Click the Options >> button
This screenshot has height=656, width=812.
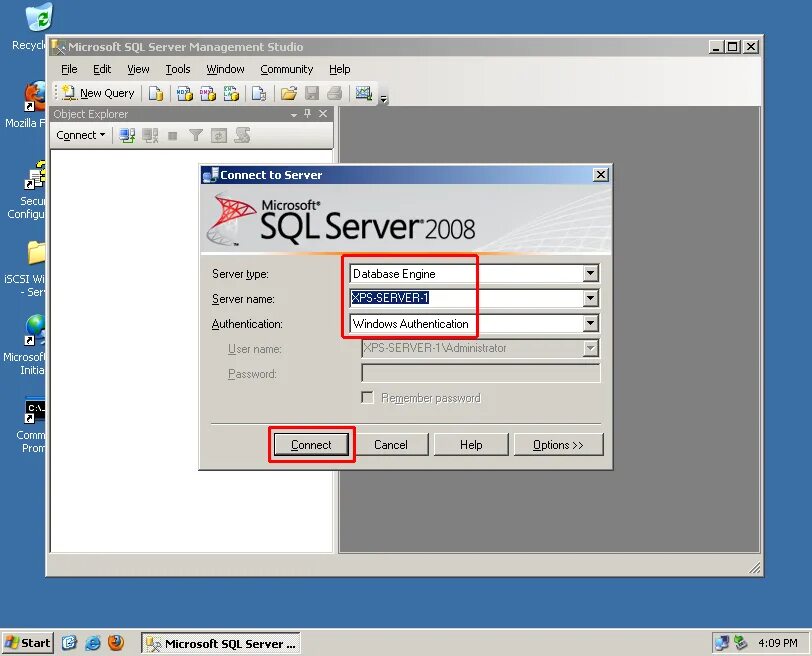(558, 445)
